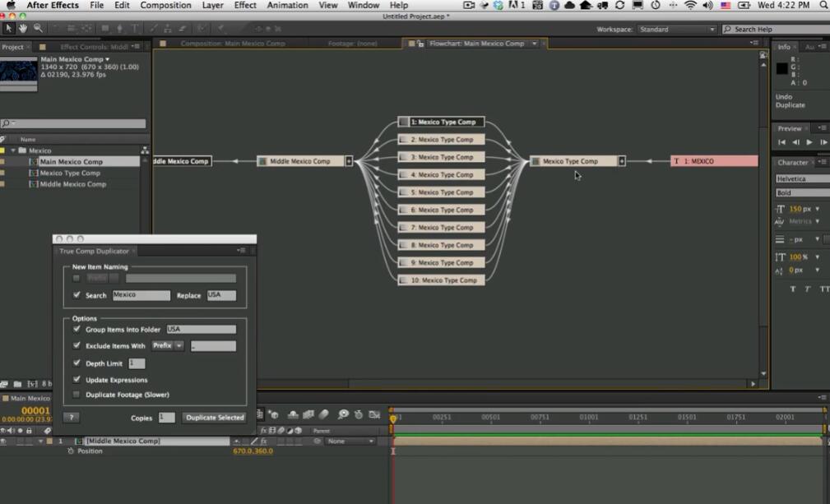Switch to Effect Controls tab
This screenshot has height=504, width=830.
(x=93, y=47)
